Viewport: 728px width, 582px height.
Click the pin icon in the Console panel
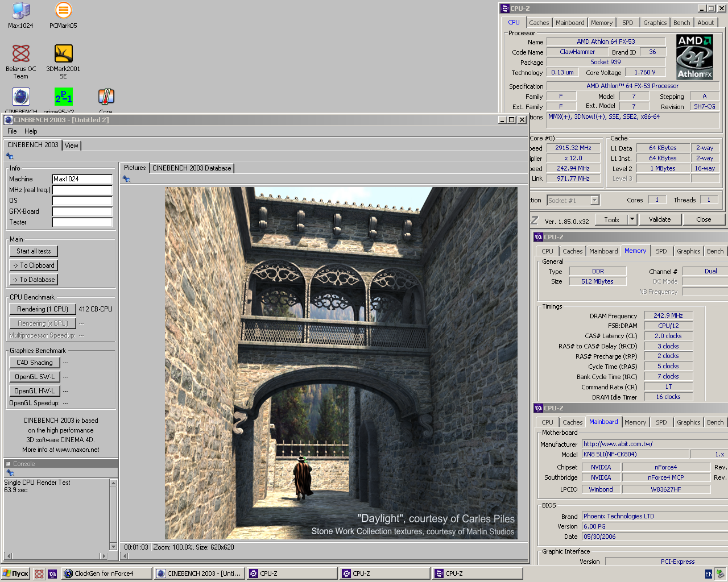point(10,473)
